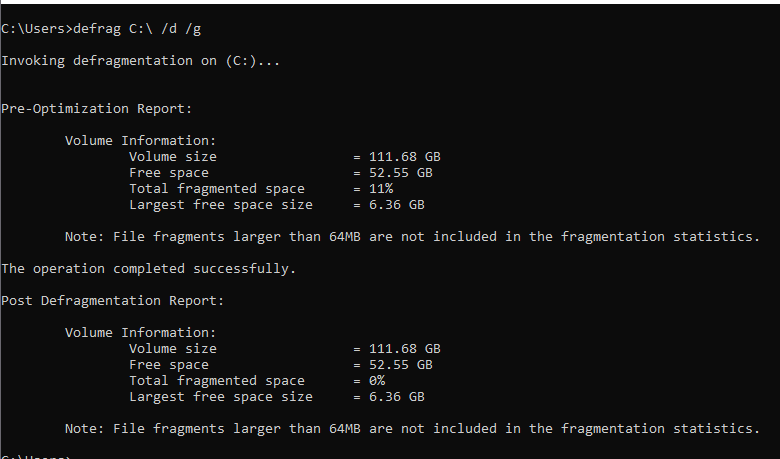Click the 64MB note under the Pre-Optimization Report

[x=412, y=237]
